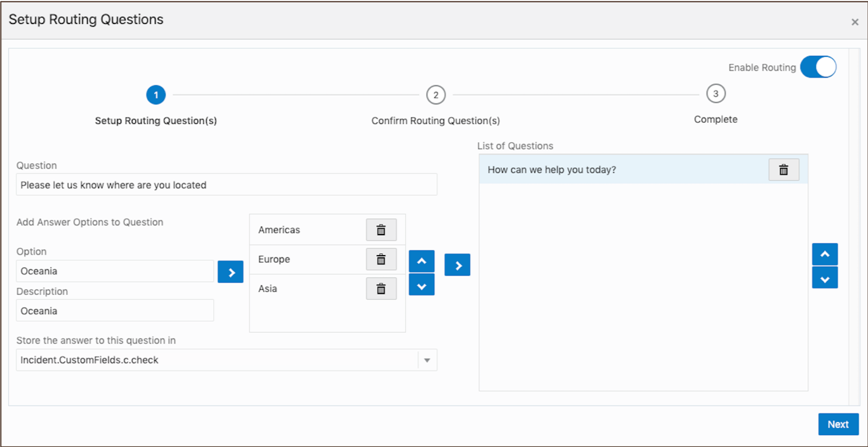Image resolution: width=868 pixels, height=447 pixels.
Task: Go to step 3 Complete
Action: pos(715,94)
